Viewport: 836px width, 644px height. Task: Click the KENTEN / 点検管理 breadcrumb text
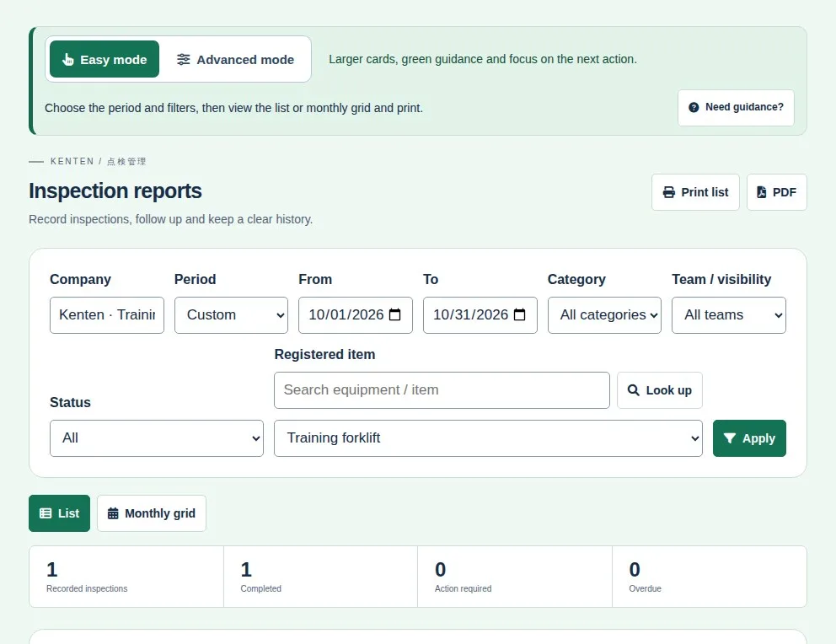point(98,162)
